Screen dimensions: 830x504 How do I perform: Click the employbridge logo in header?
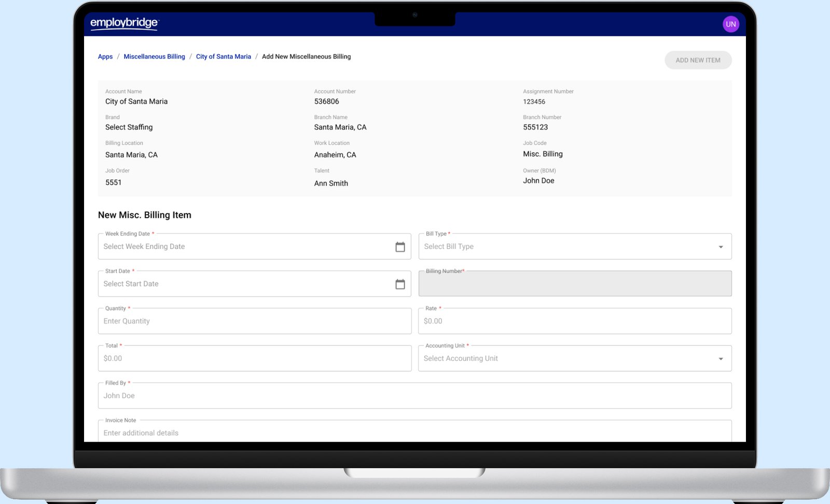tap(124, 23)
